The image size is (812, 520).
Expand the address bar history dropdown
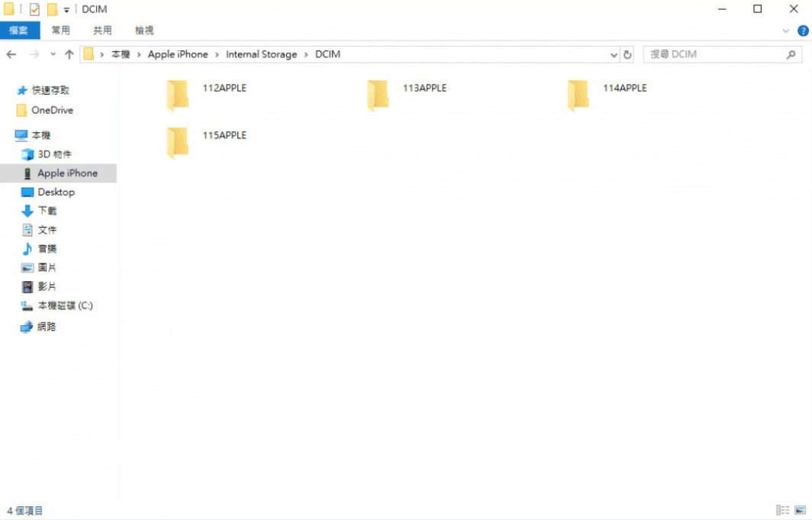pyautogui.click(x=614, y=55)
